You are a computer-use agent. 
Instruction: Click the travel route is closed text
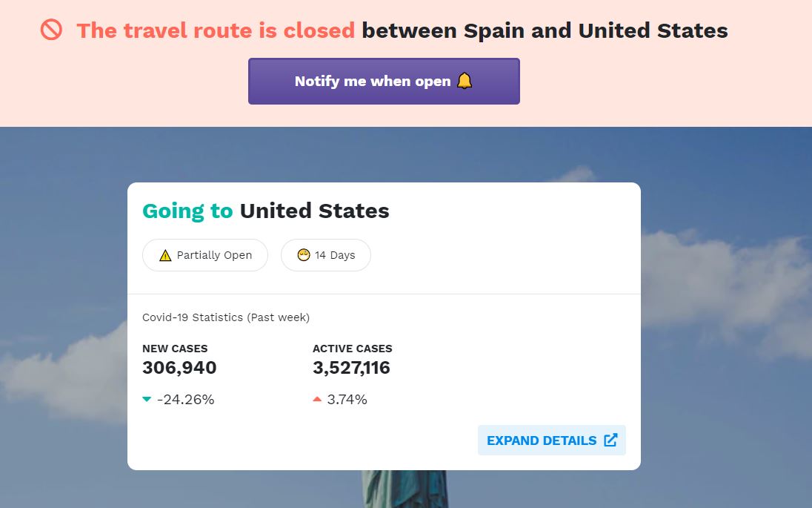point(216,30)
